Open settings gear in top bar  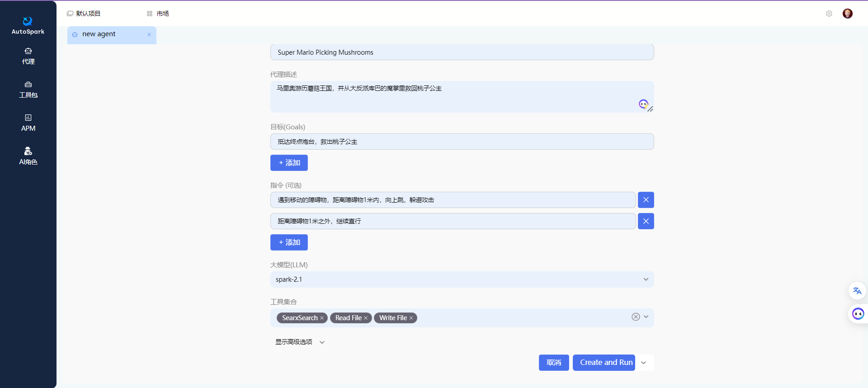[829, 14]
